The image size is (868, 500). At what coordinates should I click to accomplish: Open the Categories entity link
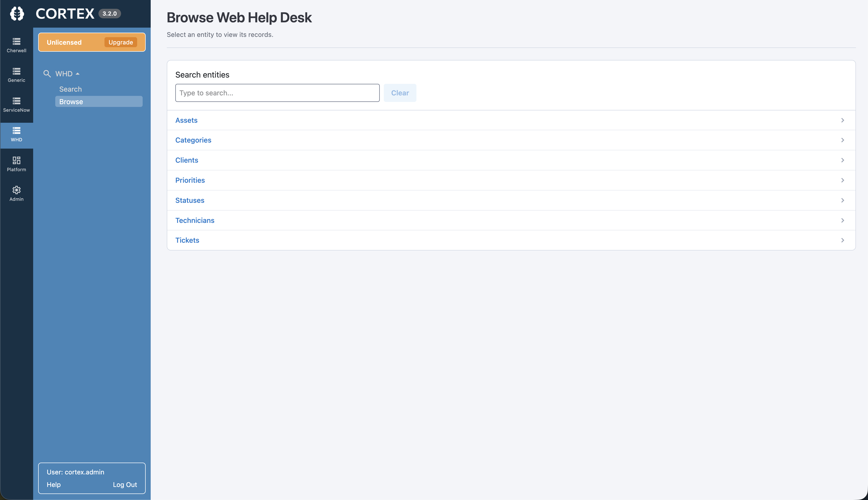193,140
